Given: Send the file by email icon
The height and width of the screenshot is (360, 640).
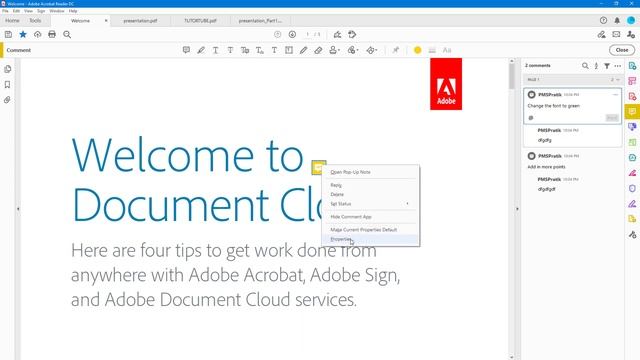Looking at the screenshot, I should (x=616, y=34).
